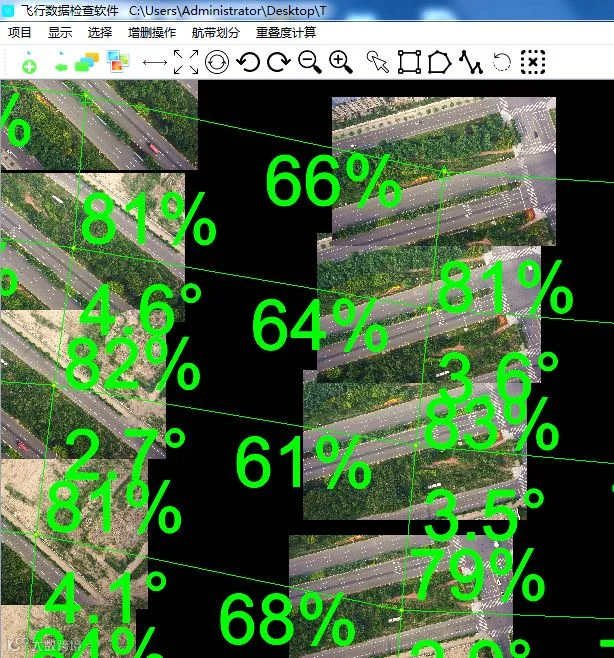This screenshot has width=614, height=658.
Task: Click the 82% overlap label
Action: coord(133,363)
